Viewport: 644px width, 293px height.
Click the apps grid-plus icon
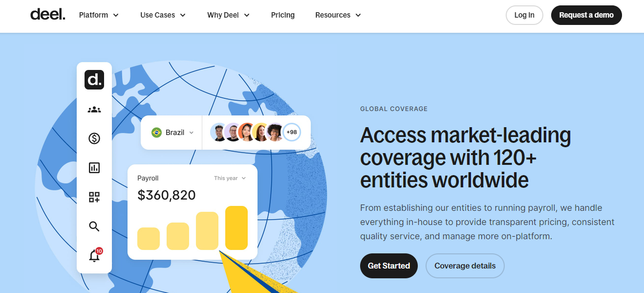[94, 197]
